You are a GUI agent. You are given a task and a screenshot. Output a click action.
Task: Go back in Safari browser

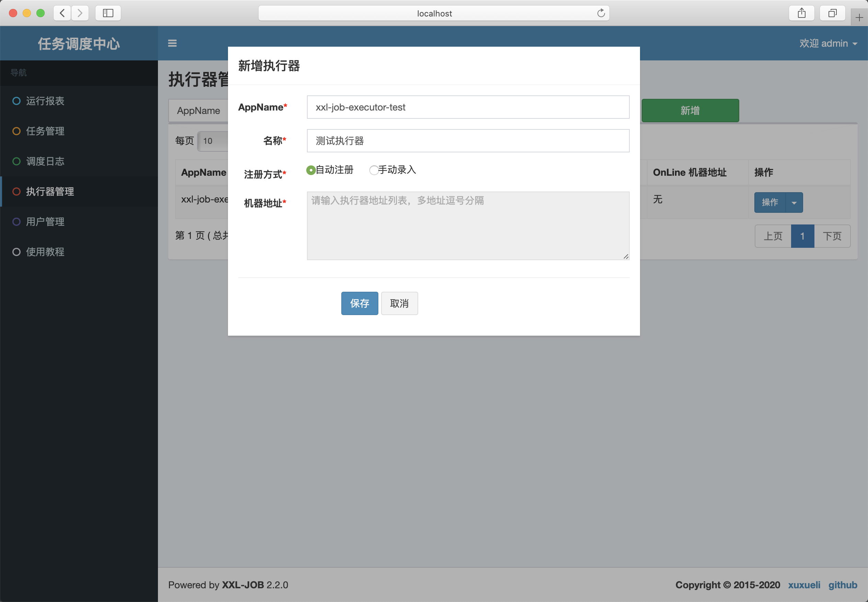(x=62, y=13)
